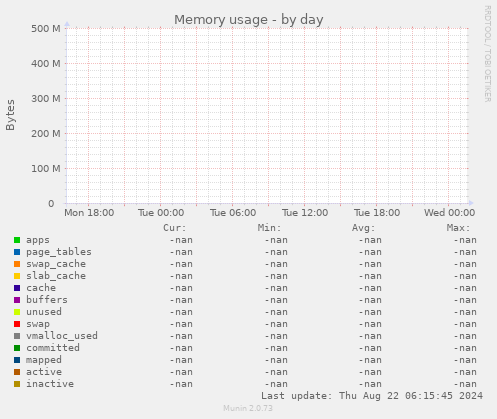Click the dark green committed legend swatch
This screenshot has height=419, width=497.
coord(17,348)
